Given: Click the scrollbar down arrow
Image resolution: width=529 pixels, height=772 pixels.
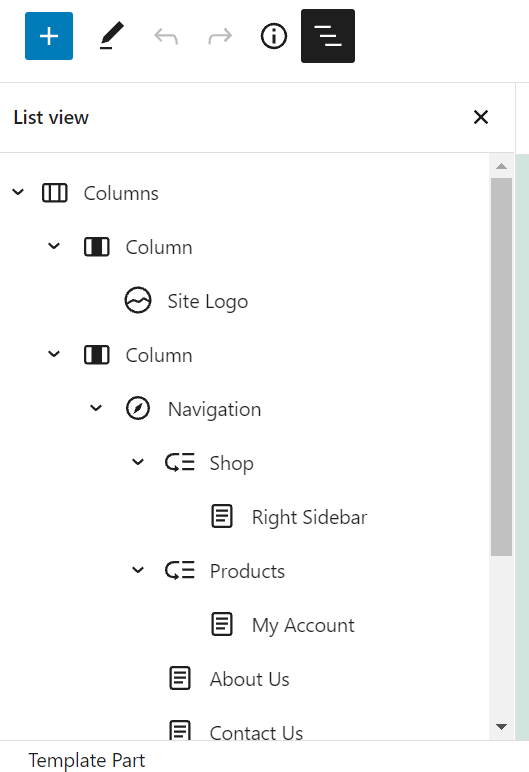Looking at the screenshot, I should click(x=501, y=727).
